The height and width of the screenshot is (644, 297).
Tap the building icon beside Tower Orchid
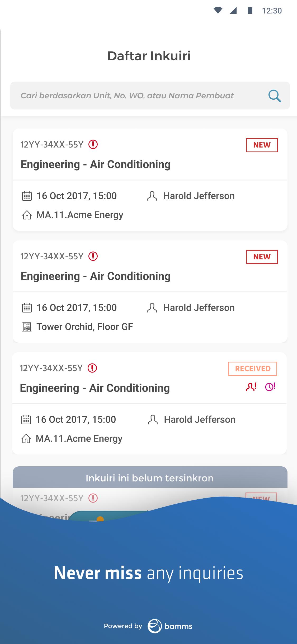pyautogui.click(x=27, y=327)
